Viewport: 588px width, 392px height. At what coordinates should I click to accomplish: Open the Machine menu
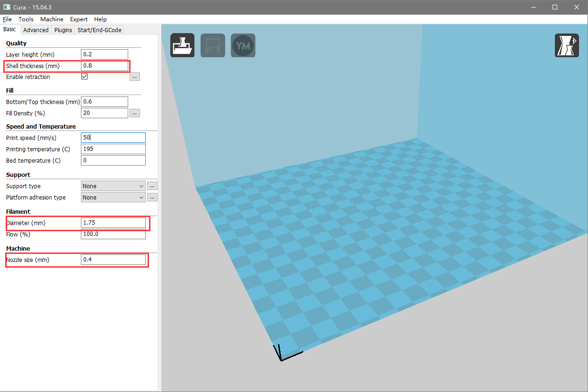[52, 19]
